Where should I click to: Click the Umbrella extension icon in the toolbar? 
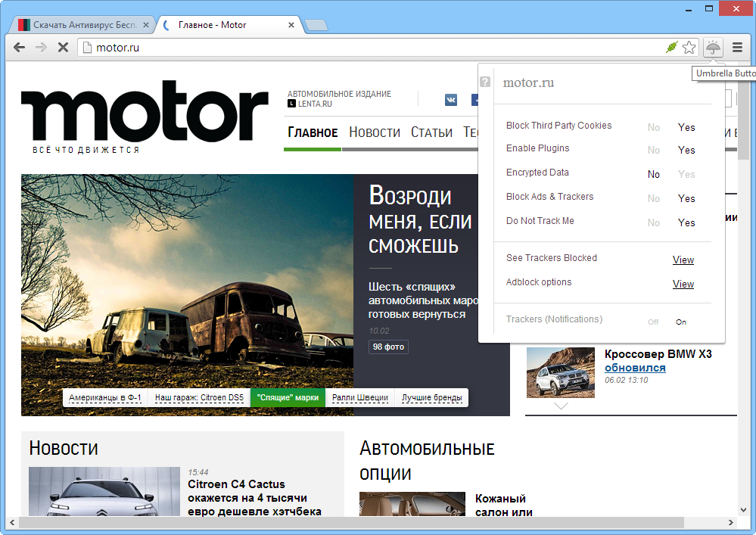click(712, 47)
